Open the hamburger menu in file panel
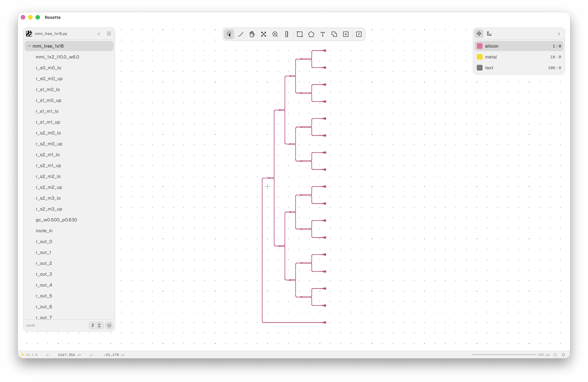 coord(109,34)
